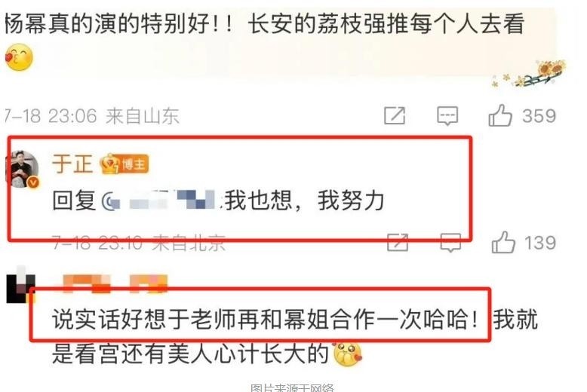The width and height of the screenshot is (587, 392).
Task: Open the pixelated avatar of the bottom commenter
Action: click(21, 284)
